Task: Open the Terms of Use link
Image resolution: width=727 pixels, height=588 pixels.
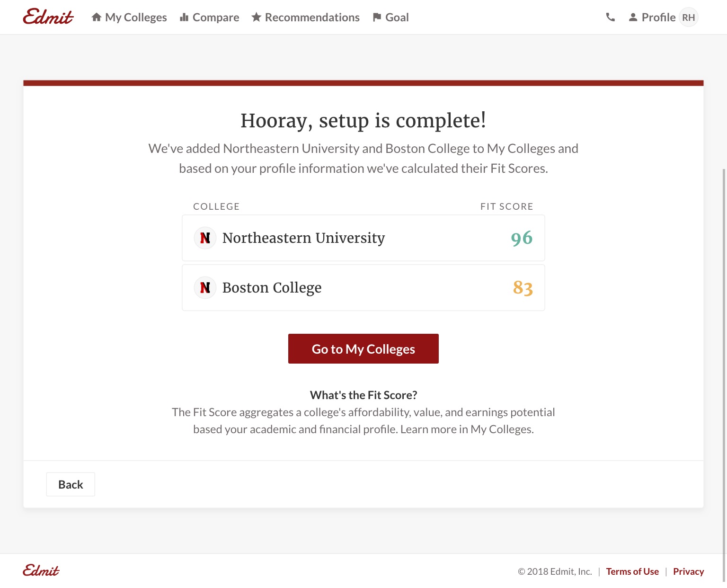Action: click(632, 571)
